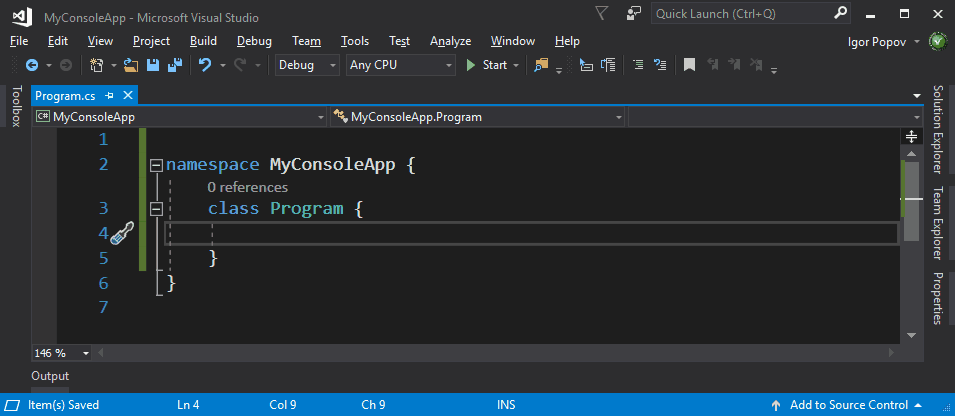Open Find in Files from the toolbar

541,65
